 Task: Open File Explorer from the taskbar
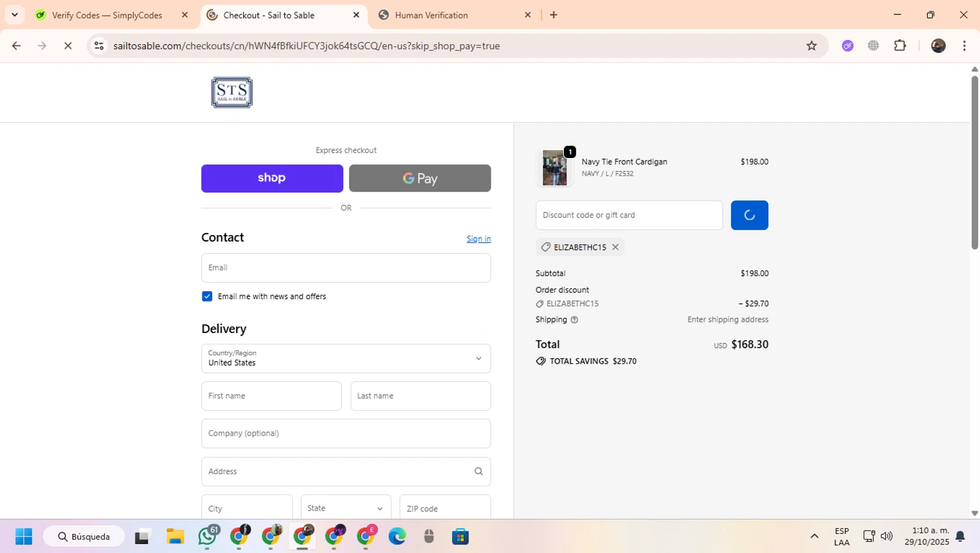(175, 537)
